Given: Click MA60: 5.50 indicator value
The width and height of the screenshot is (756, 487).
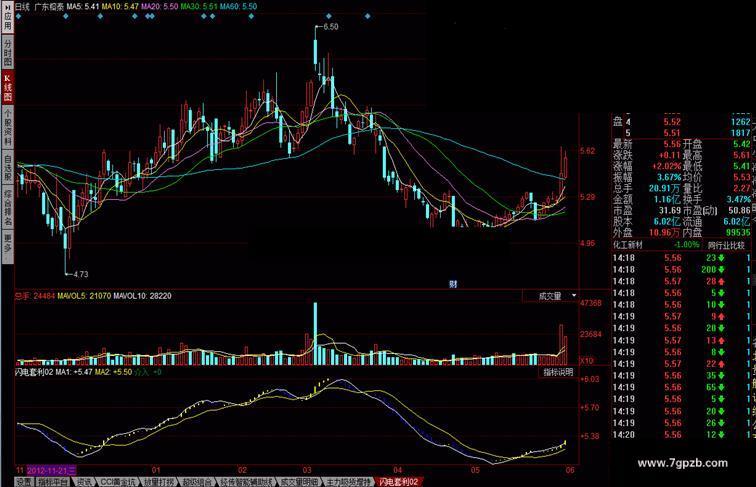Looking at the screenshot, I should point(238,7).
